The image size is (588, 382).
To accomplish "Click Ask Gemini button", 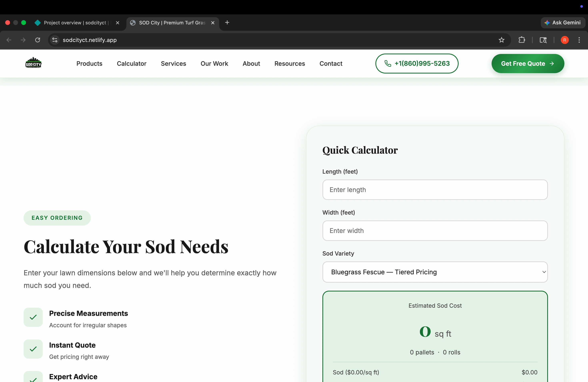I will [563, 22].
